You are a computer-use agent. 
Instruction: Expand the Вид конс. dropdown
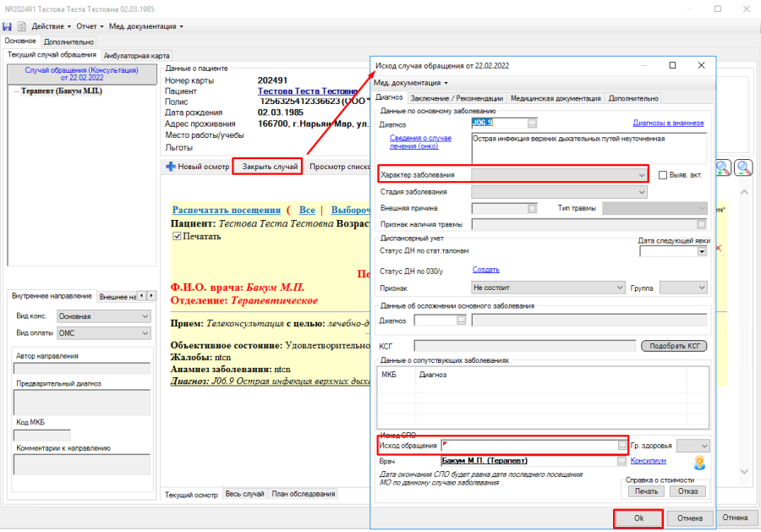(145, 316)
